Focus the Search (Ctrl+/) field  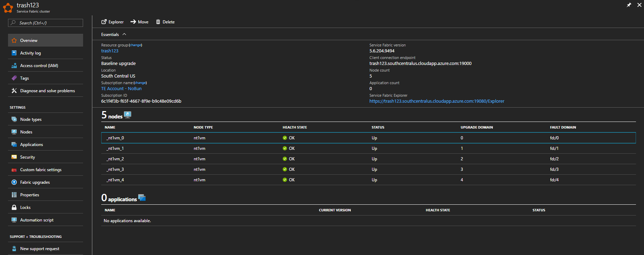45,23
